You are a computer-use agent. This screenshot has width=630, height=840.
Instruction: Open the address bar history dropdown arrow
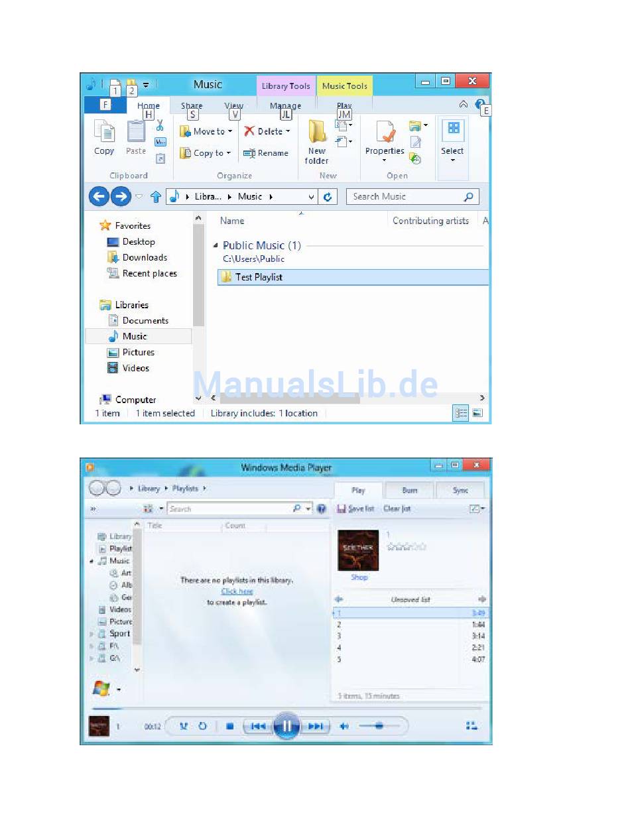coord(312,197)
